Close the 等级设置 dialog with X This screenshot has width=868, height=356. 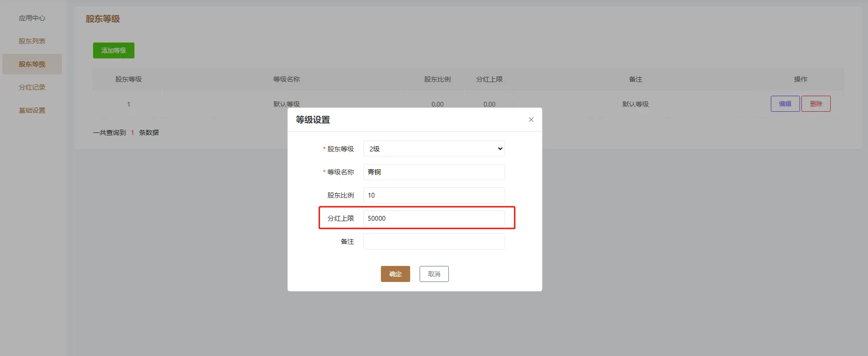(531, 120)
